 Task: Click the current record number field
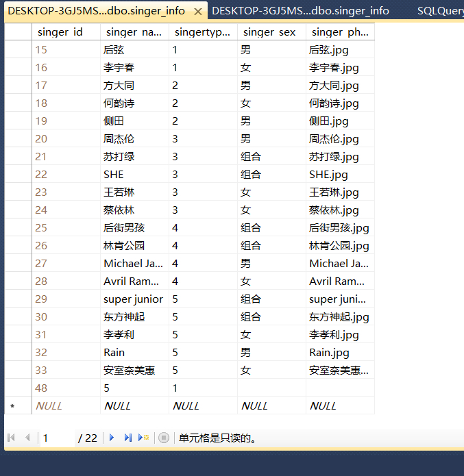57,438
